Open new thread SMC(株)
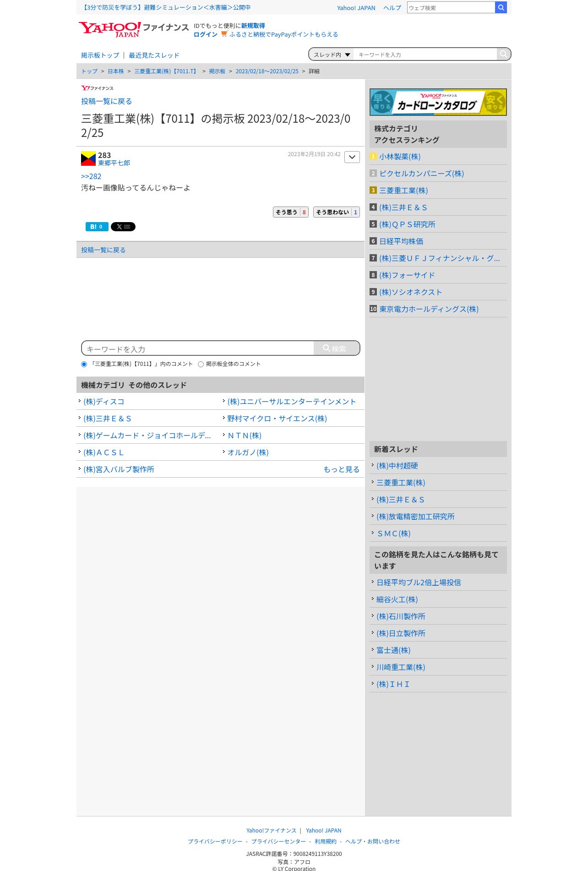Screen dimensions: 588x871 click(393, 533)
